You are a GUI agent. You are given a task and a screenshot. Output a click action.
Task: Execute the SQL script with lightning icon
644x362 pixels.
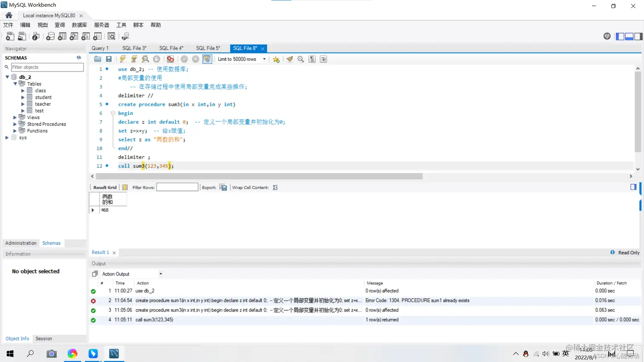pyautogui.click(x=123, y=59)
